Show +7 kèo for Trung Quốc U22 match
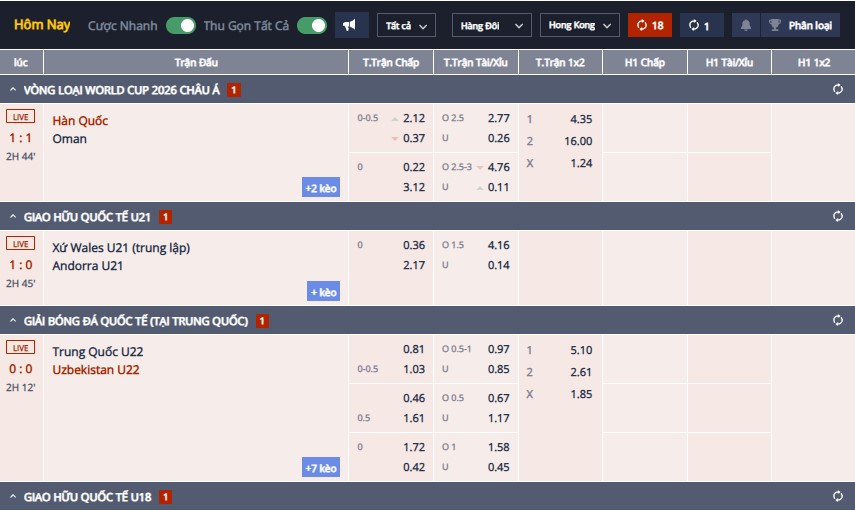 tap(321, 467)
